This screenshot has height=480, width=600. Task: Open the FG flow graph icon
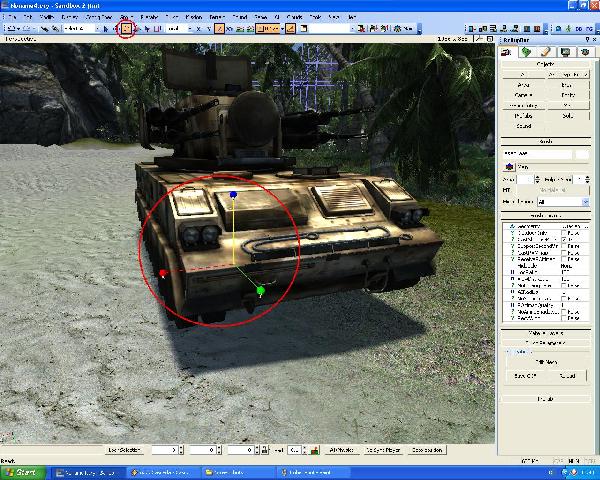(589, 29)
